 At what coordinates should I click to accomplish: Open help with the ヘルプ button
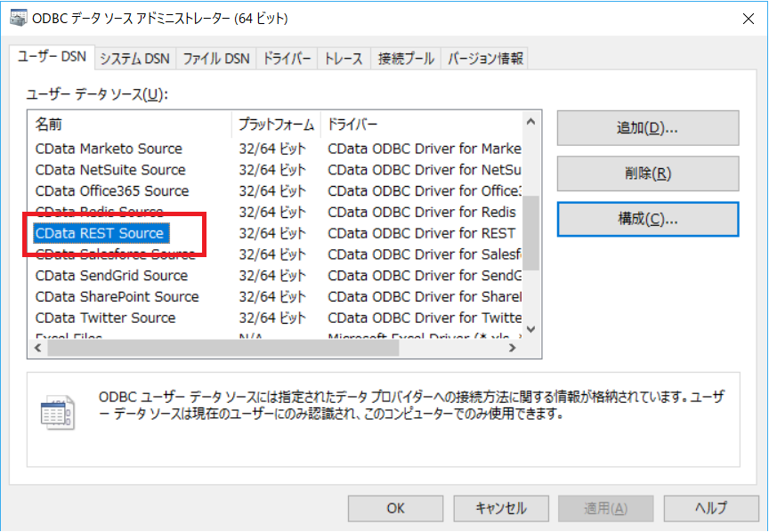click(712, 509)
